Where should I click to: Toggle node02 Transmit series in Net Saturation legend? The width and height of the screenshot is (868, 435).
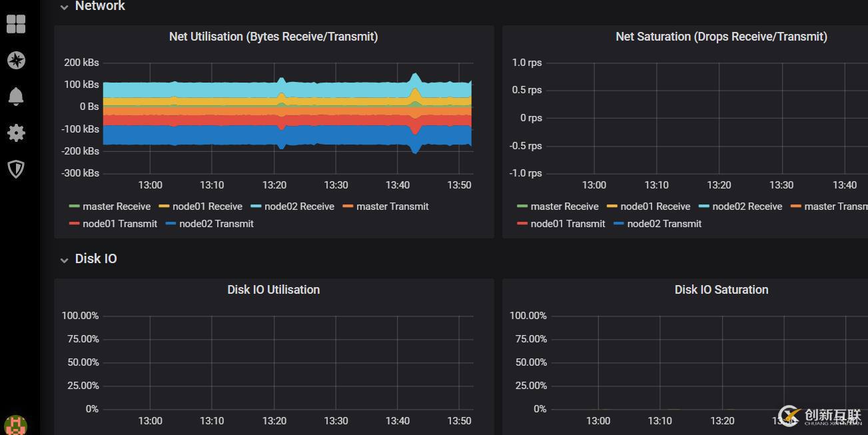[664, 224]
